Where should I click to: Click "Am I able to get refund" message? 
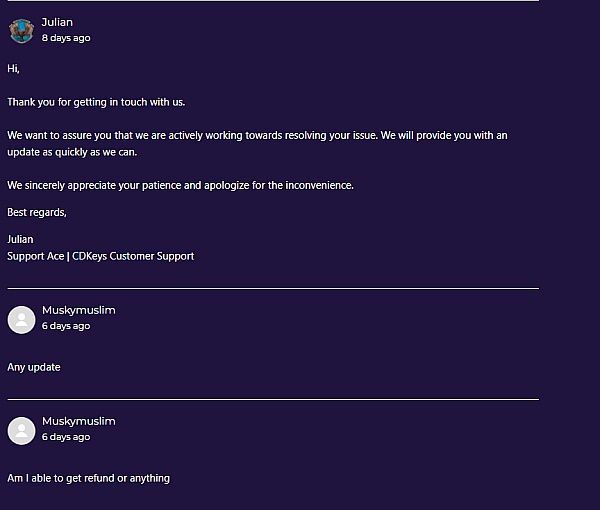pyautogui.click(x=88, y=478)
